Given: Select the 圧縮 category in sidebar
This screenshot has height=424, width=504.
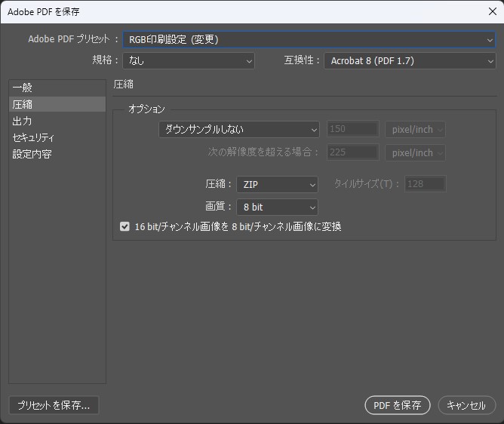Looking at the screenshot, I should click(x=57, y=104).
